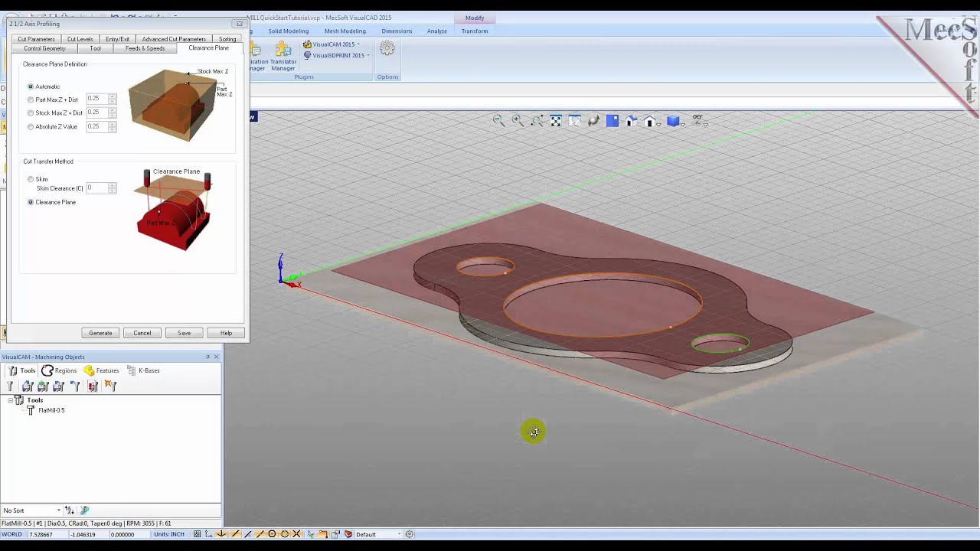This screenshot has height=551, width=980.
Task: Zoom in with the plus magnifier icon
Action: (x=518, y=121)
